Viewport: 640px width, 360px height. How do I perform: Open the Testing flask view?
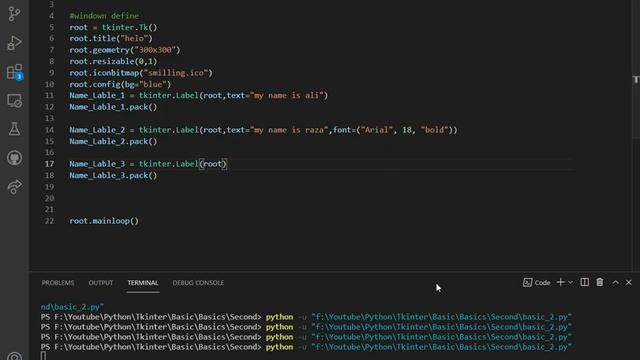point(14,129)
